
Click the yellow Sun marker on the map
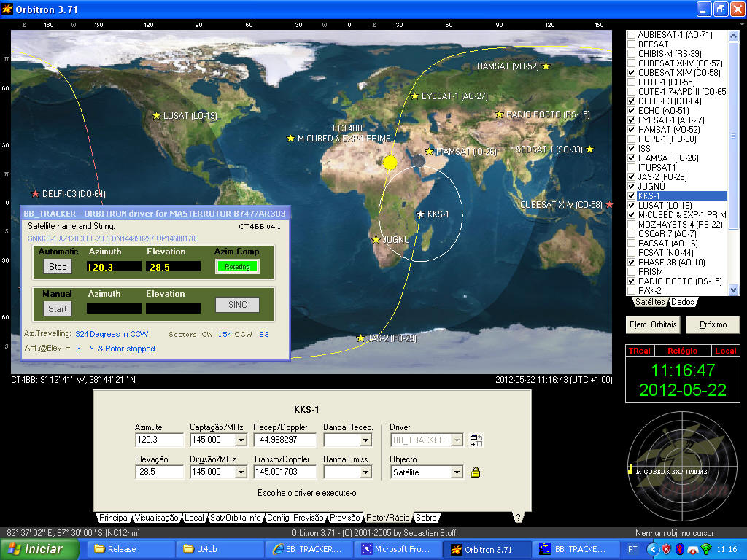[x=390, y=163]
